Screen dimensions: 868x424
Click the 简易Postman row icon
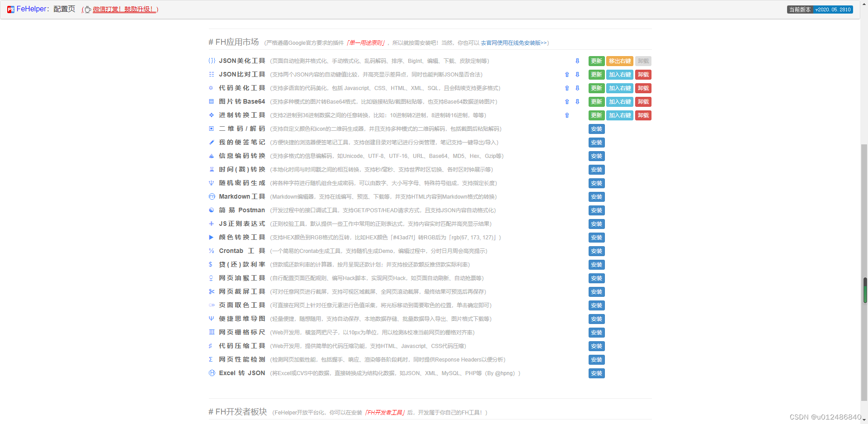pyautogui.click(x=211, y=210)
